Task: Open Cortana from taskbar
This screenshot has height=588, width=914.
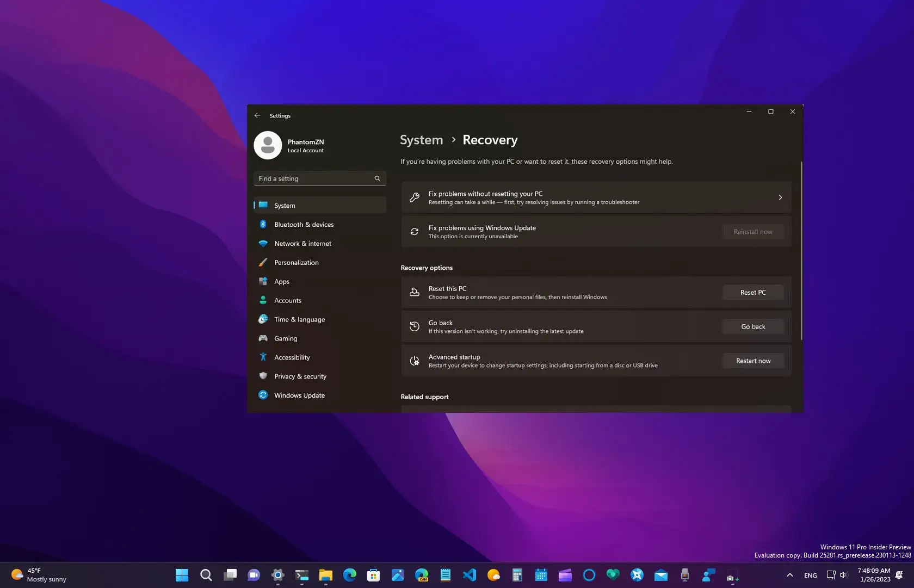Action: coord(589,575)
